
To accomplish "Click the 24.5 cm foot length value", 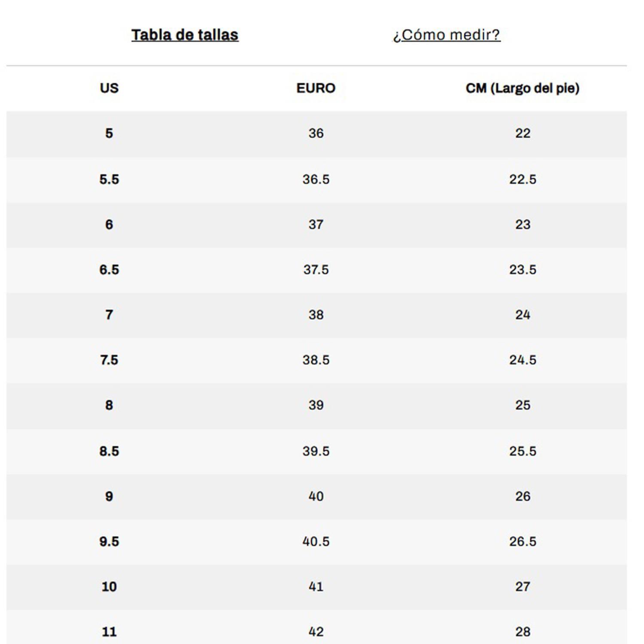I will tap(522, 360).
